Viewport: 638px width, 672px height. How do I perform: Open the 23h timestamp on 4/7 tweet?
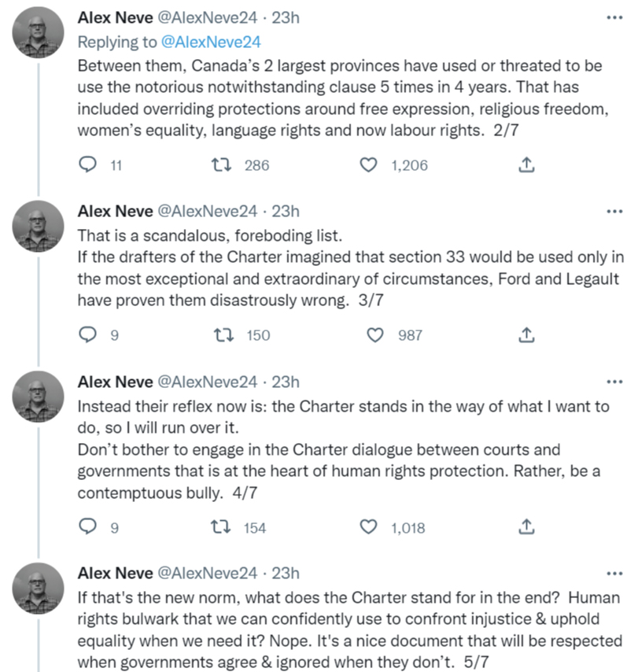coord(286,382)
